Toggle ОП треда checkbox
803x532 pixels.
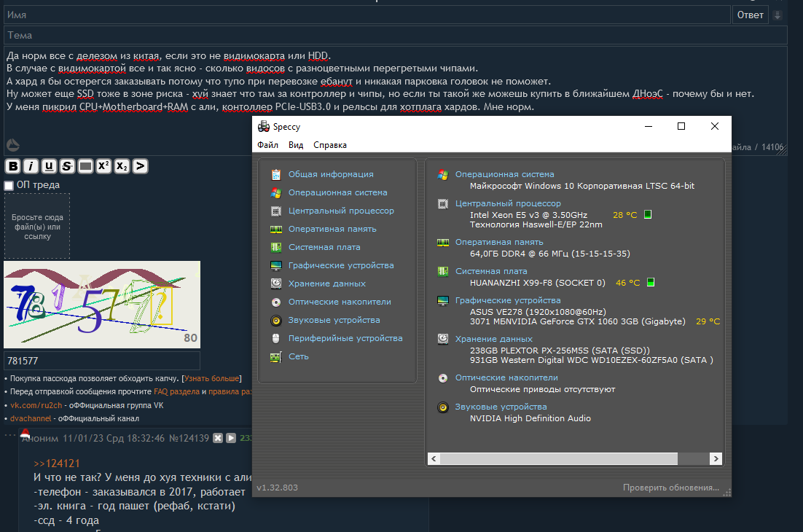pyautogui.click(x=9, y=185)
